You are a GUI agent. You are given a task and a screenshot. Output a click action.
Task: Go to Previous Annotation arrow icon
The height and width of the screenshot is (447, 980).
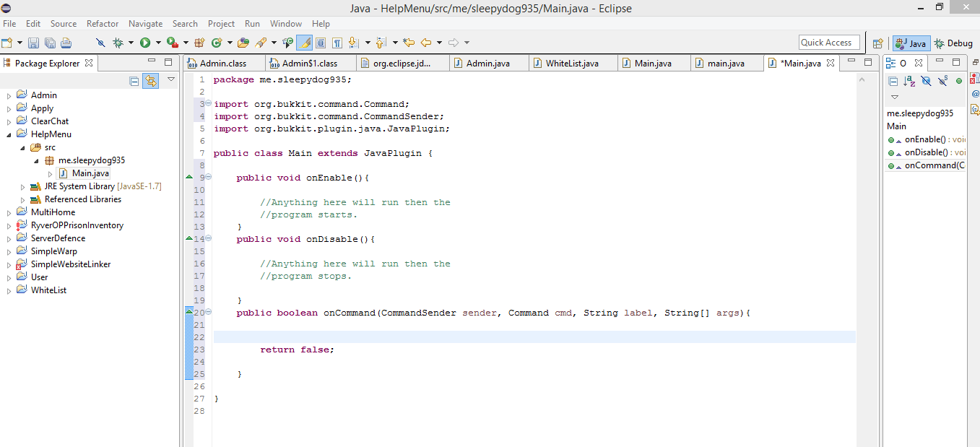381,43
